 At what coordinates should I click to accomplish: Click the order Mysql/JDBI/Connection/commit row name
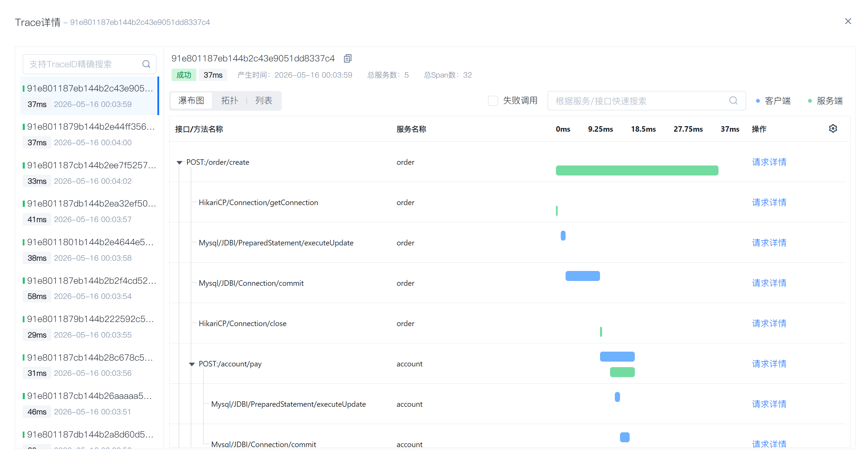coord(251,283)
